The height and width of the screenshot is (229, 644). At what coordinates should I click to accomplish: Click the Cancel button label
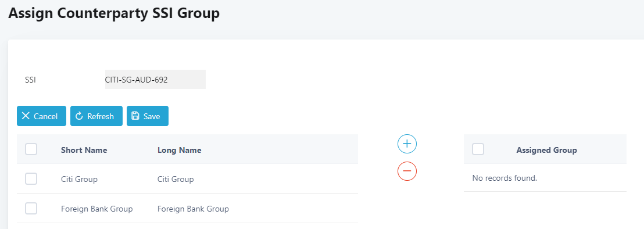pos(45,117)
